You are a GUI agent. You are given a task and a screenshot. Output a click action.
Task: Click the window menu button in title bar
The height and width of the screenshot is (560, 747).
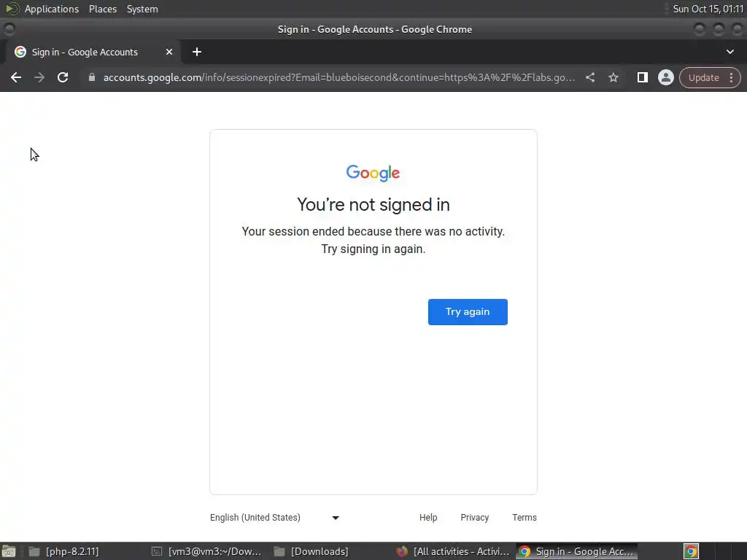9,29
